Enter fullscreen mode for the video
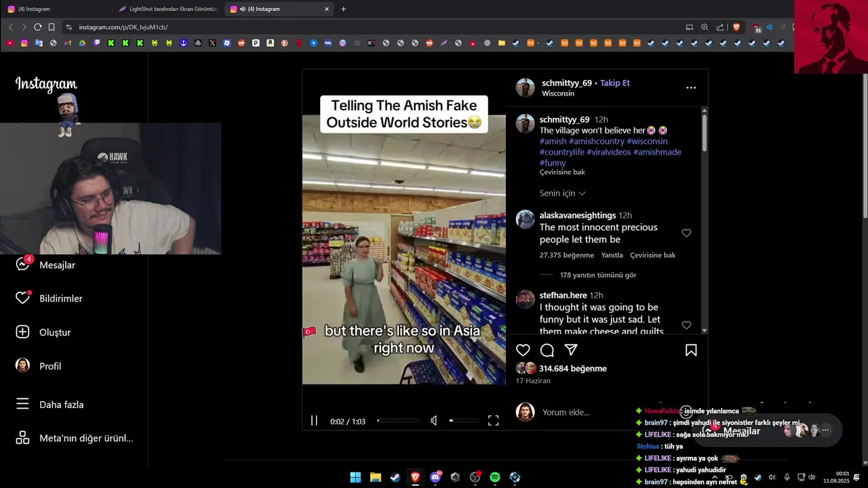Screen dimensions: 868x488 pos(494,421)
